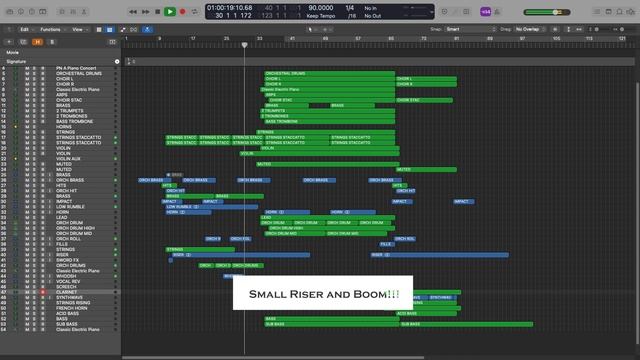Adjust the horizontal zoom slider
Screen dimensions: 640x360
(622, 29)
